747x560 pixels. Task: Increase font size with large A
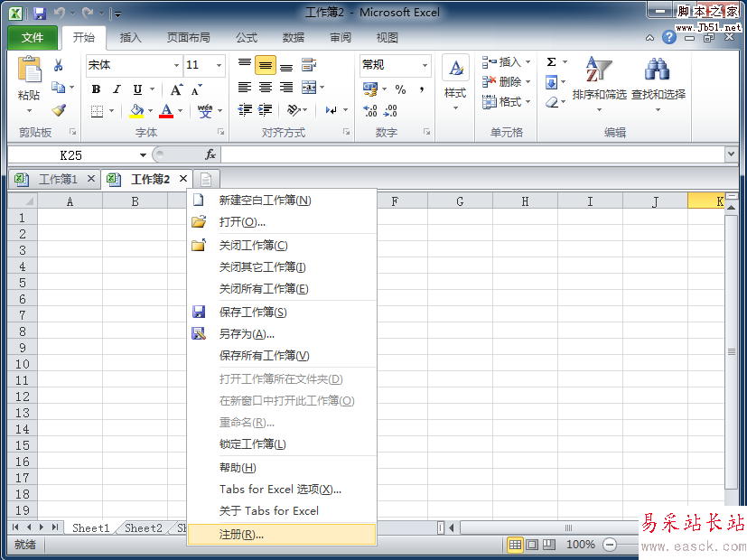[176, 89]
